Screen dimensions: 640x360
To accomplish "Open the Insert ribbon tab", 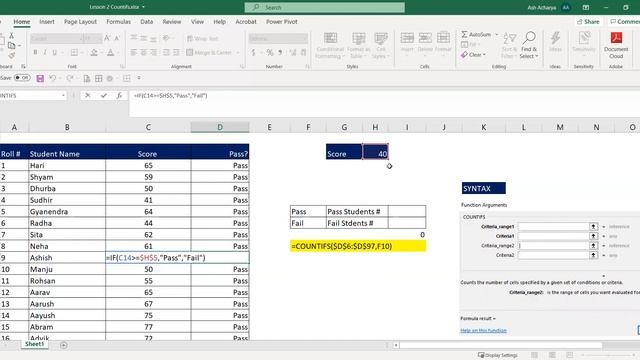I will pyautogui.click(x=47, y=22).
